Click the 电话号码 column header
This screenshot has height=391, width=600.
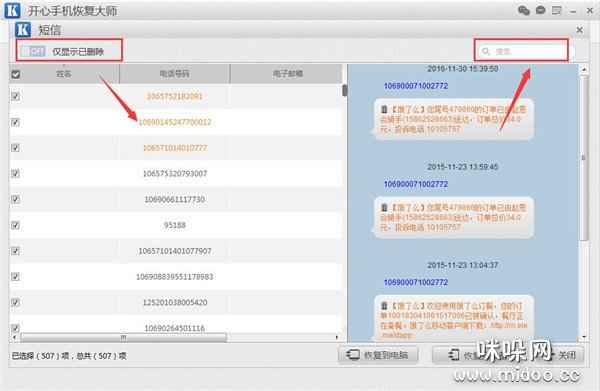click(174, 73)
